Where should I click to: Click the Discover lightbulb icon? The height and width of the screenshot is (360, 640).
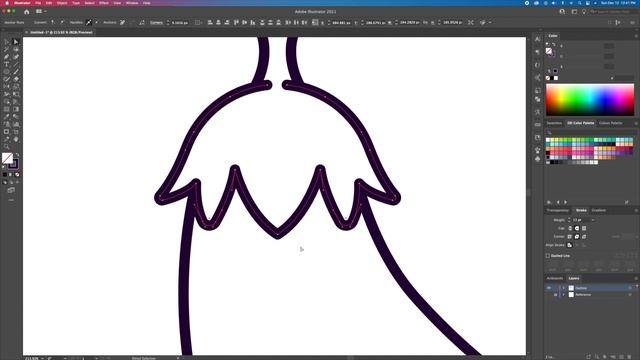click(x=584, y=12)
